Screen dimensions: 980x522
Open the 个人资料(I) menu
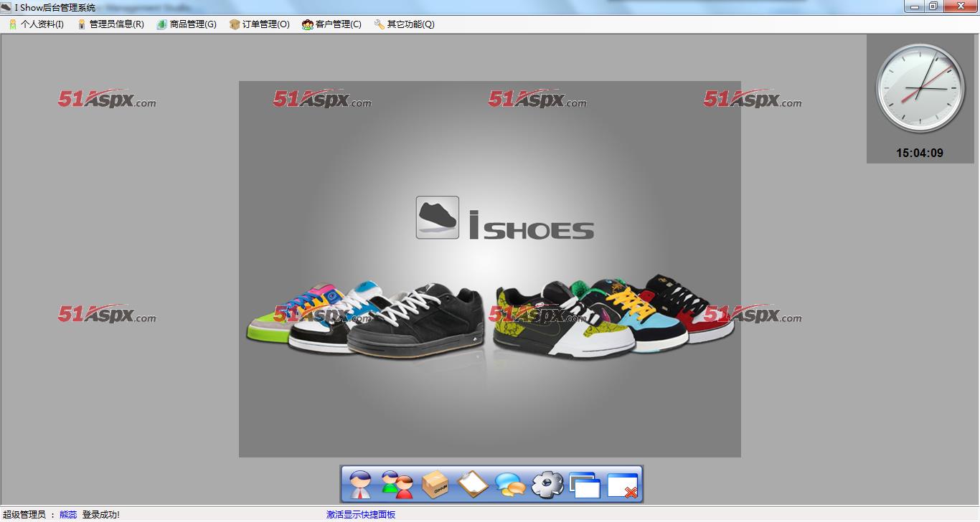click(36, 24)
